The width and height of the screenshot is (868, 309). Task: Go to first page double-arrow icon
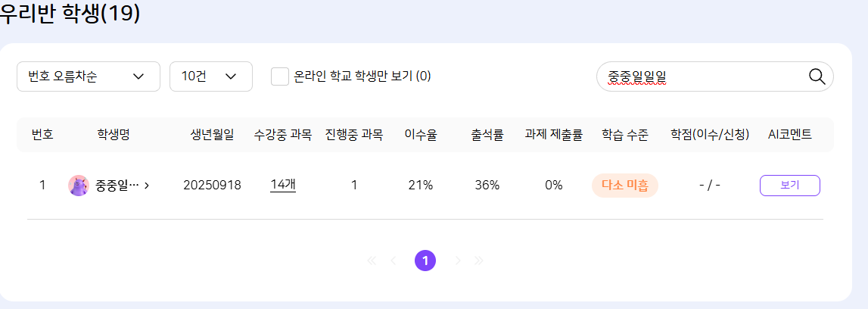pos(372,261)
